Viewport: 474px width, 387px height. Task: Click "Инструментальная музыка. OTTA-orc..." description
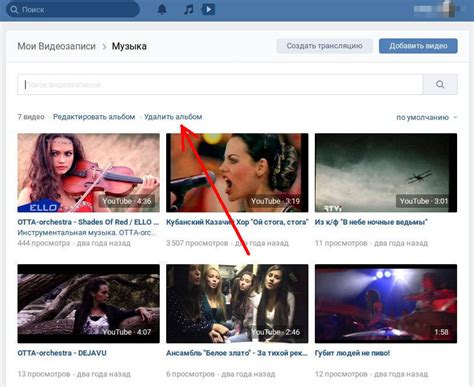click(x=87, y=232)
